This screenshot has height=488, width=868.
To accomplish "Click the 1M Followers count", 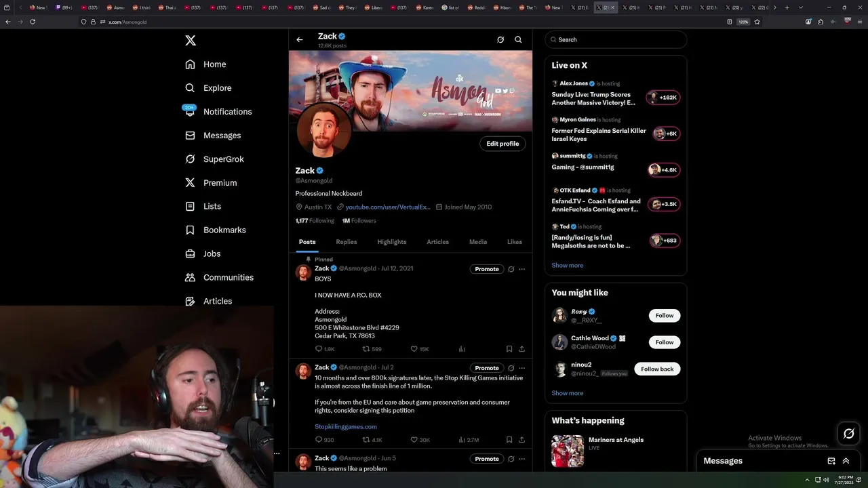I will pyautogui.click(x=359, y=220).
